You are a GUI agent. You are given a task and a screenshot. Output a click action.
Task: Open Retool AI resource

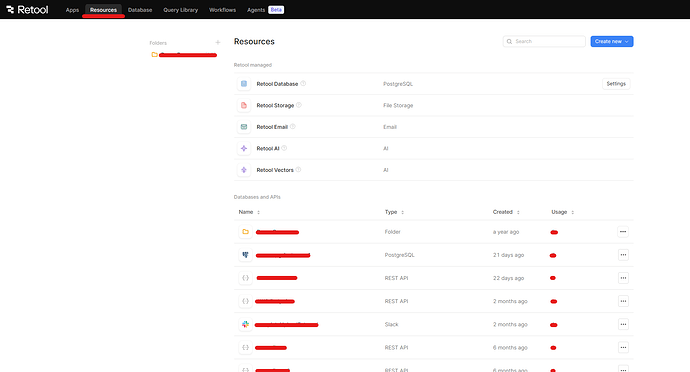point(268,148)
